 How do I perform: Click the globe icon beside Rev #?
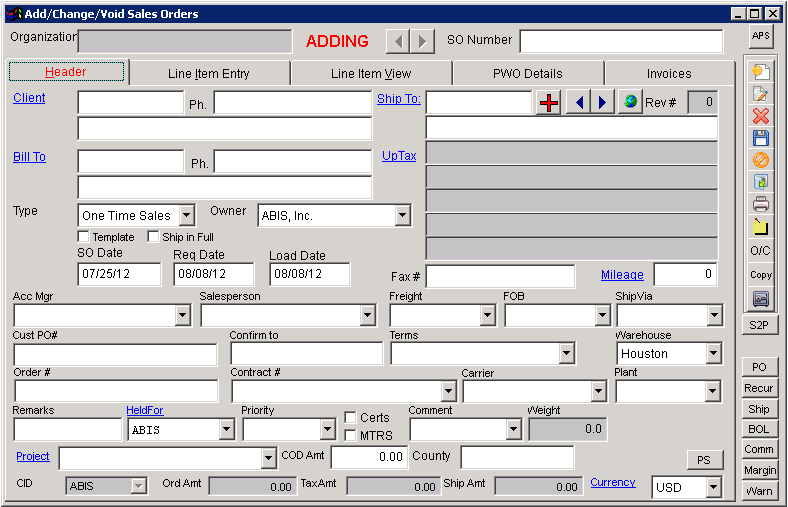pyautogui.click(x=629, y=103)
